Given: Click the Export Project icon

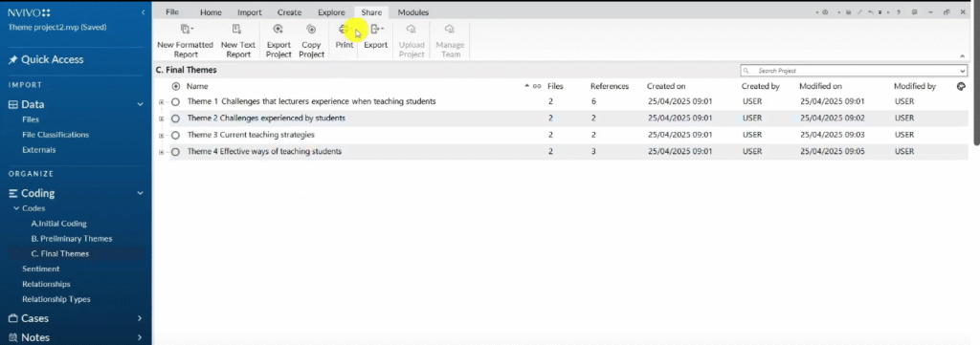Looking at the screenshot, I should [278, 29].
